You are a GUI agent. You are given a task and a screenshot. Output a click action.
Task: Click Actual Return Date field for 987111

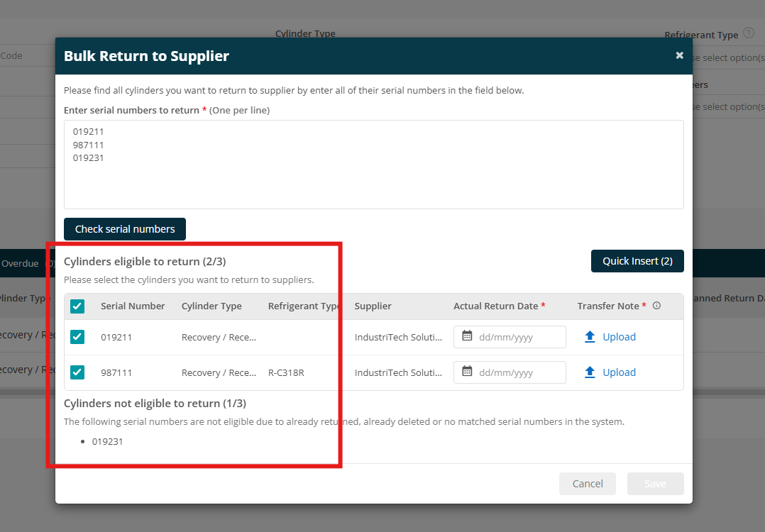(510, 372)
